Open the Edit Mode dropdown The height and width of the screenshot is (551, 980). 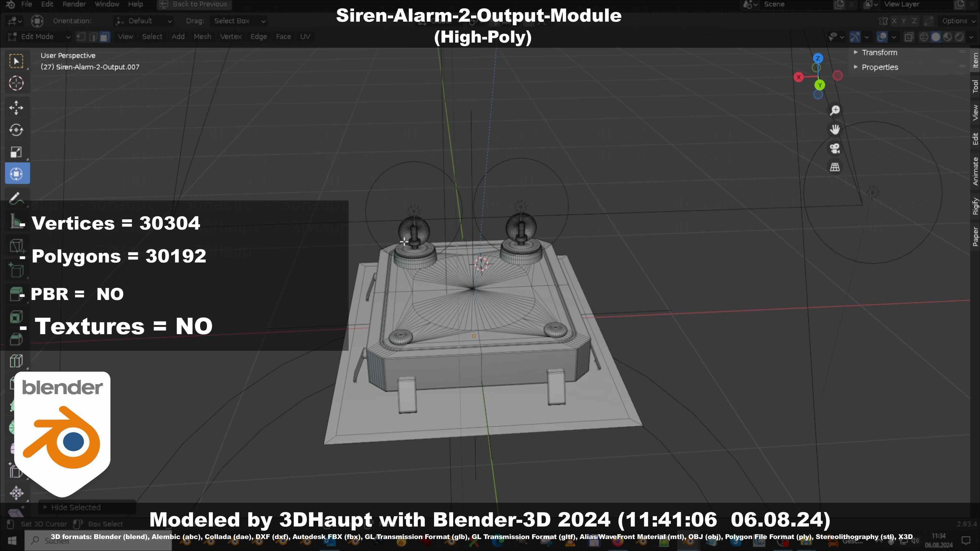pos(39,37)
